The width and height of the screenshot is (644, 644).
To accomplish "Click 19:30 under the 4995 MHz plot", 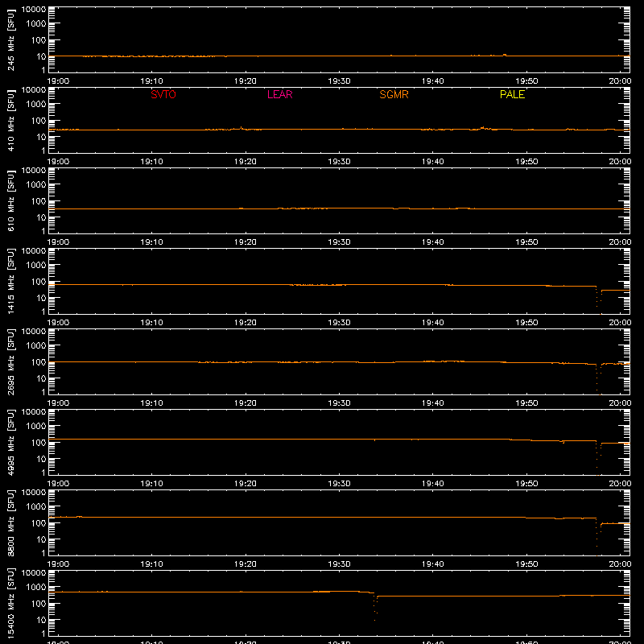I will [x=339, y=484].
